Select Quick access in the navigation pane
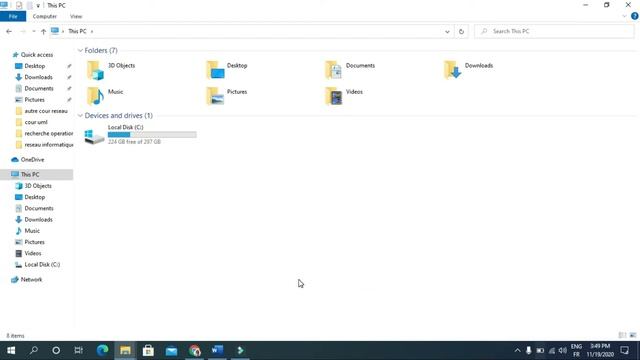This screenshot has width=640, height=360. [x=37, y=55]
